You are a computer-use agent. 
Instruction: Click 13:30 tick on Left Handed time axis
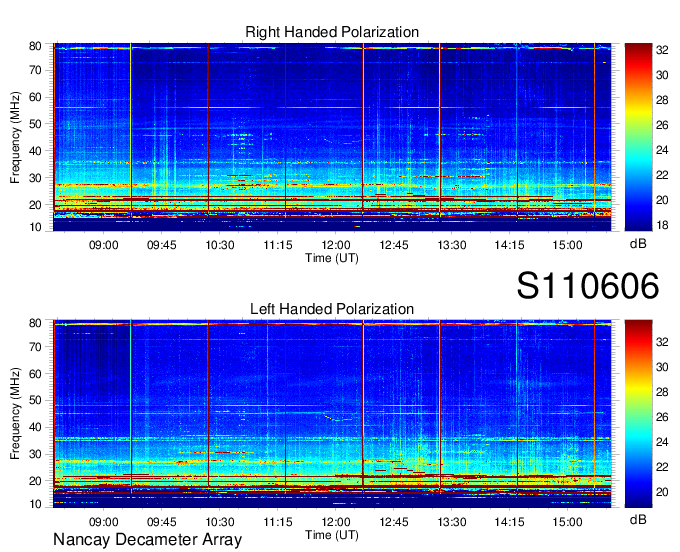pyautogui.click(x=452, y=522)
